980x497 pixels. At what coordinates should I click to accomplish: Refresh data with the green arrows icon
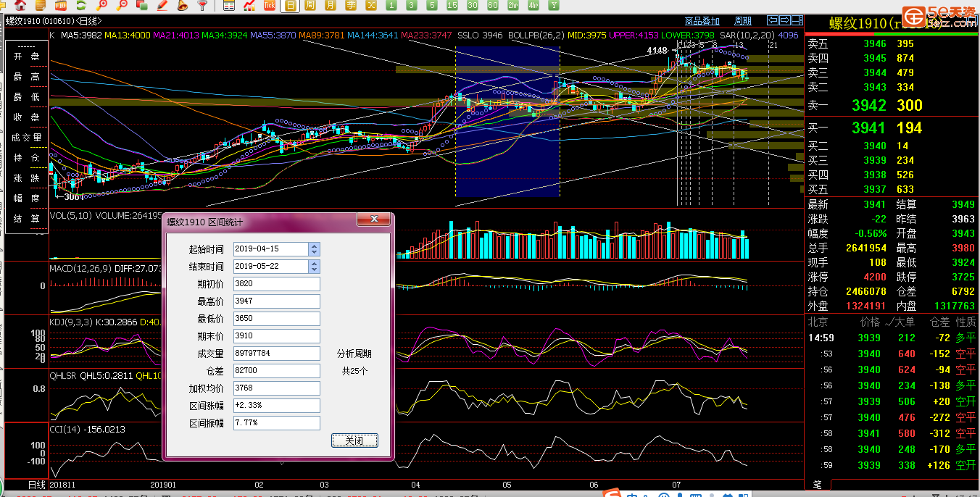[81, 5]
